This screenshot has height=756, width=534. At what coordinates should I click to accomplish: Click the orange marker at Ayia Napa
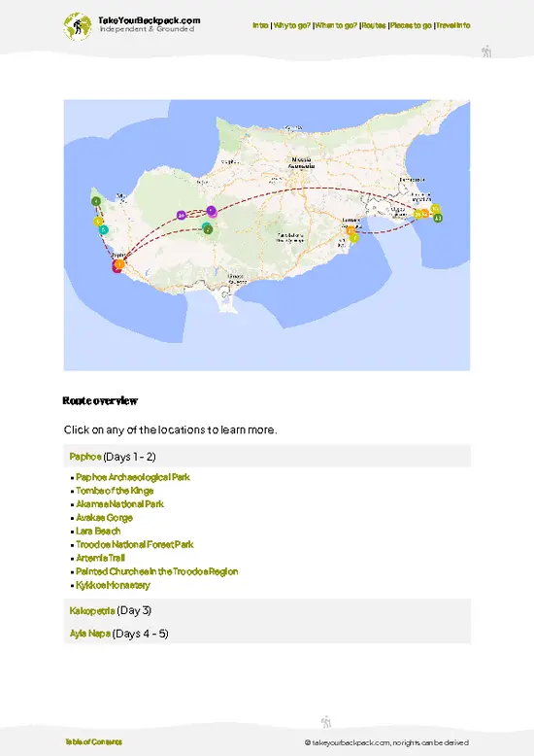click(424, 214)
